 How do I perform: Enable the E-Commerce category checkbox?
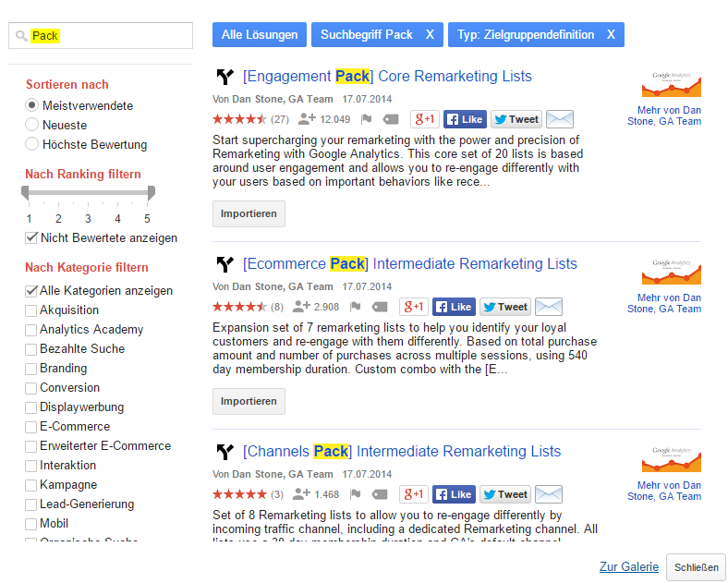click(x=30, y=427)
